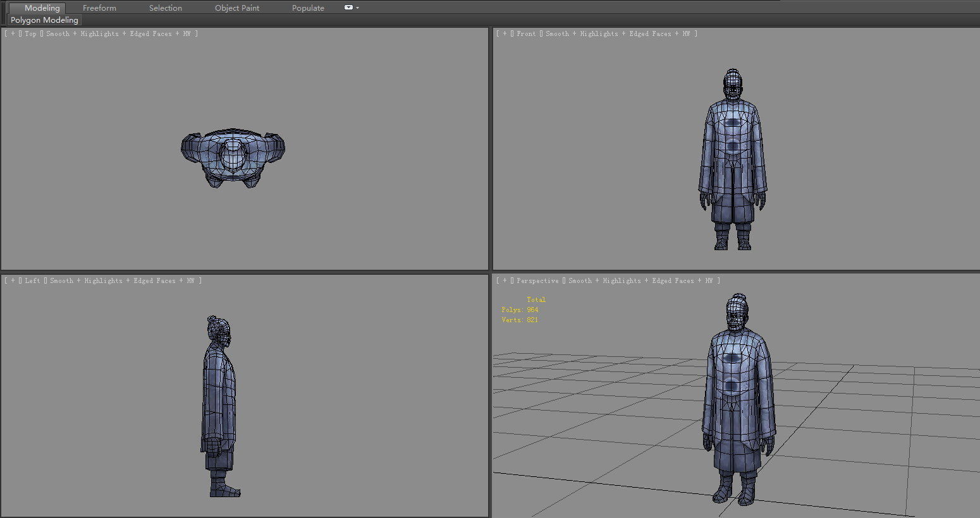
Task: Click the Front viewport view-name label
Action: [x=526, y=33]
